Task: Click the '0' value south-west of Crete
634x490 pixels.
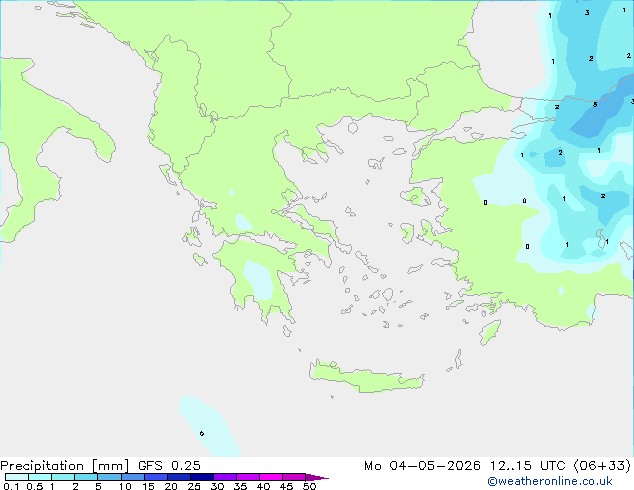Action: (x=202, y=433)
